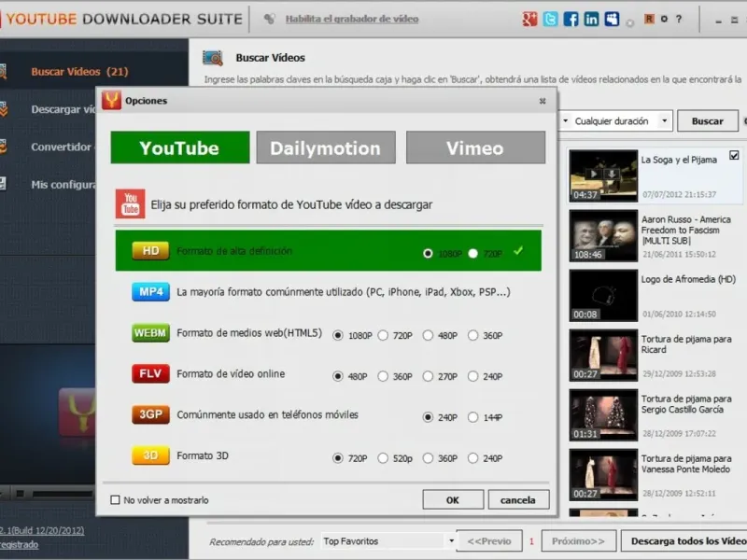Click the player stop button
This screenshot has height=560, width=747.
[20, 494]
